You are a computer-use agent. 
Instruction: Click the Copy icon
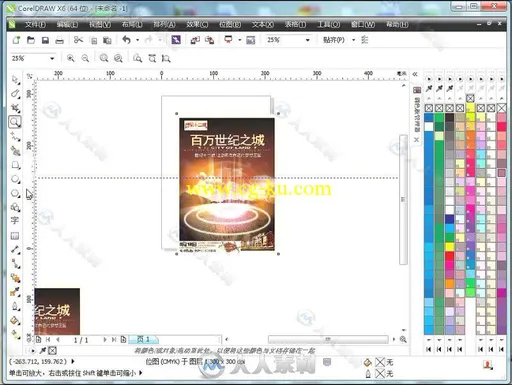point(94,40)
